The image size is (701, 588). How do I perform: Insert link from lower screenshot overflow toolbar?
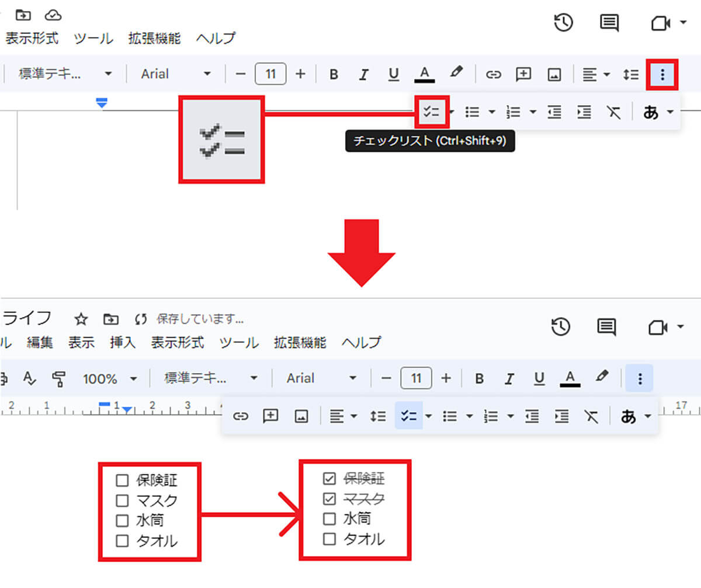point(241,416)
